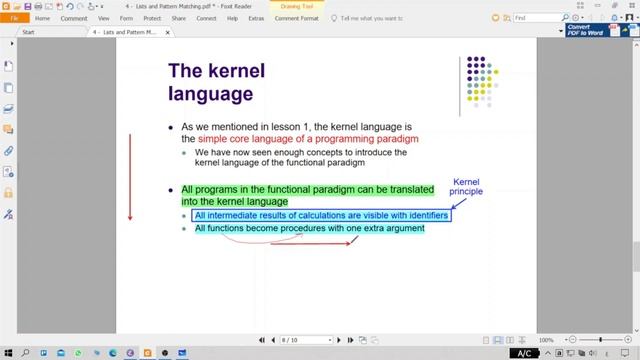Go to the previous page
This screenshot has height=360, width=640.
click(273, 340)
